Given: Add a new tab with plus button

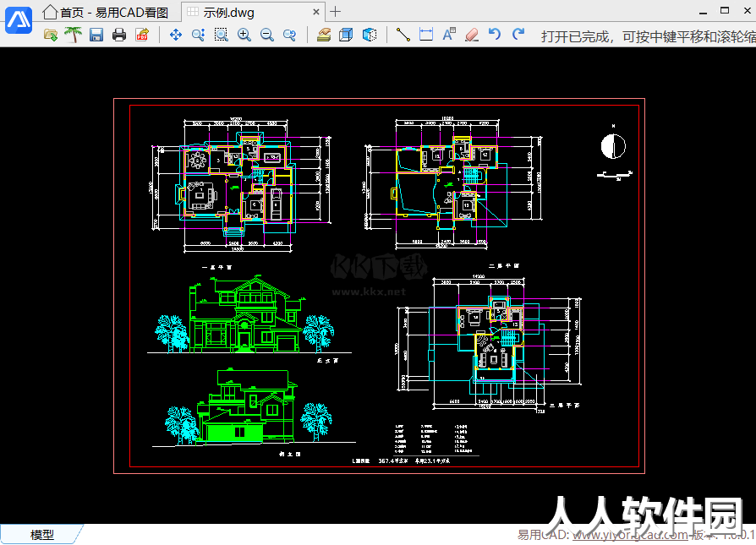Looking at the screenshot, I should click(336, 12).
